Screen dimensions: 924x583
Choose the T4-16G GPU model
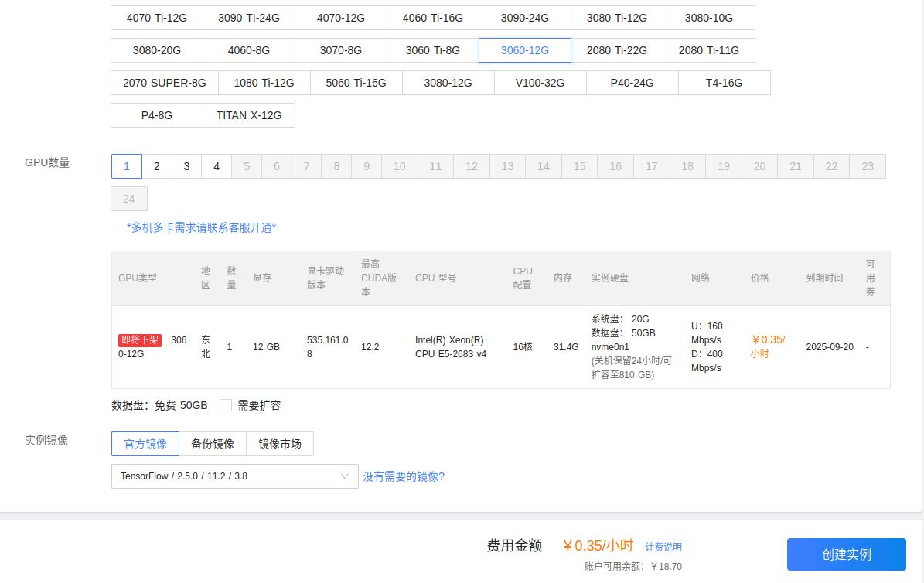(725, 83)
